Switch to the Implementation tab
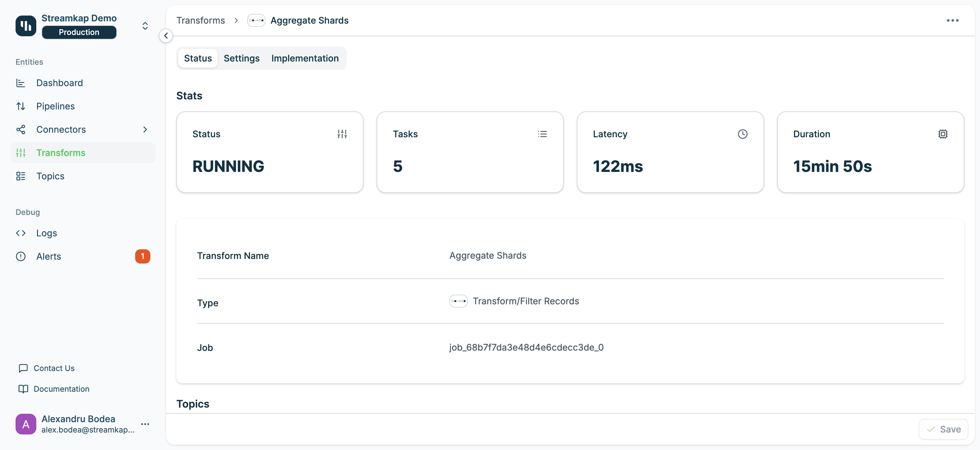This screenshot has width=980, height=450. [305, 58]
